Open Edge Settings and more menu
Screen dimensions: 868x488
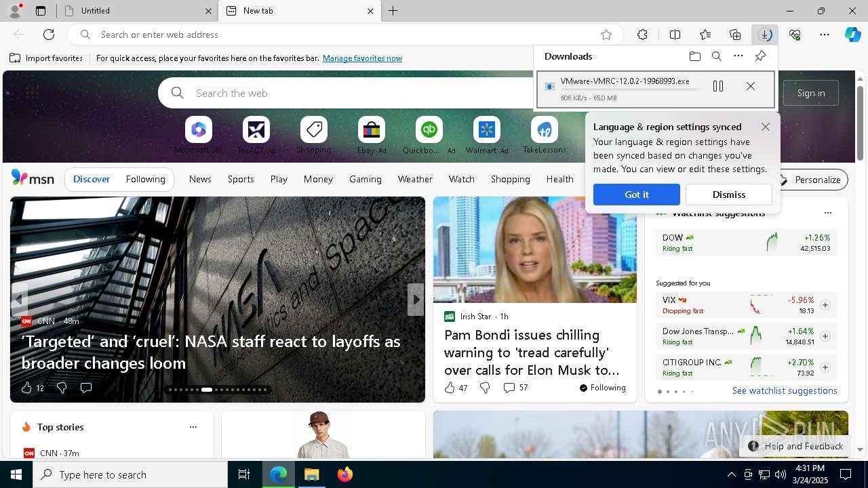825,35
